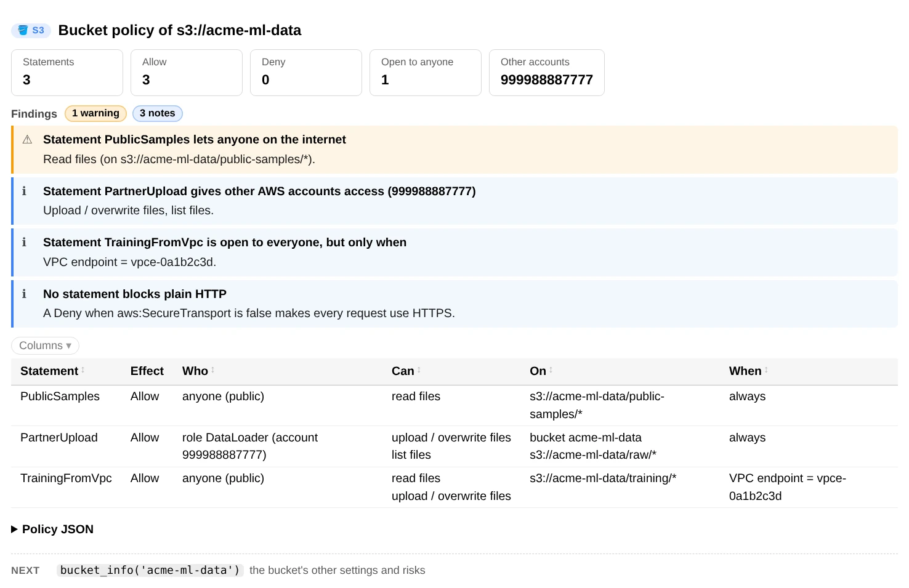This screenshot has height=588, width=909.
Task: Select the Other accounts card
Action: pyautogui.click(x=547, y=73)
